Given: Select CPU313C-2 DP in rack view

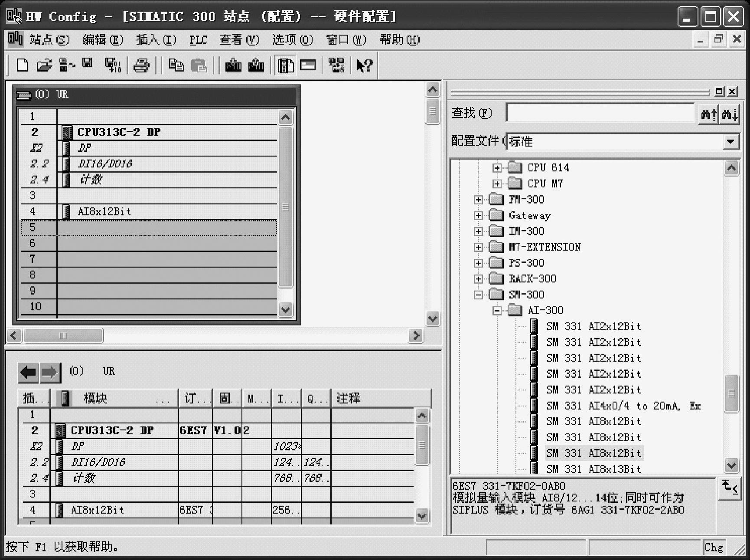Looking at the screenshot, I should 119,132.
